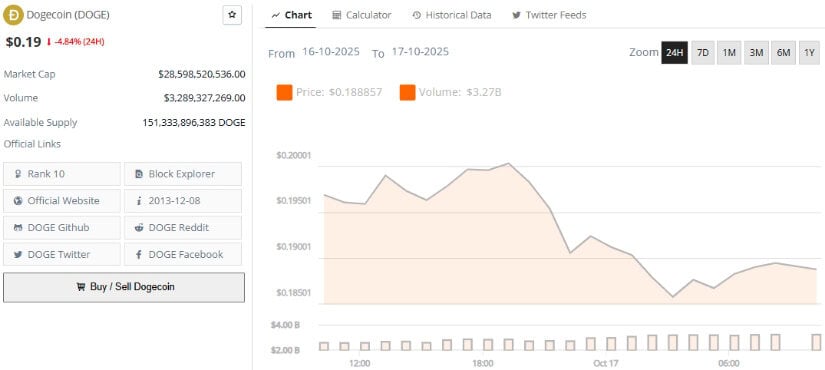
Task: Set the To date field 17-10-2025
Action: click(420, 52)
